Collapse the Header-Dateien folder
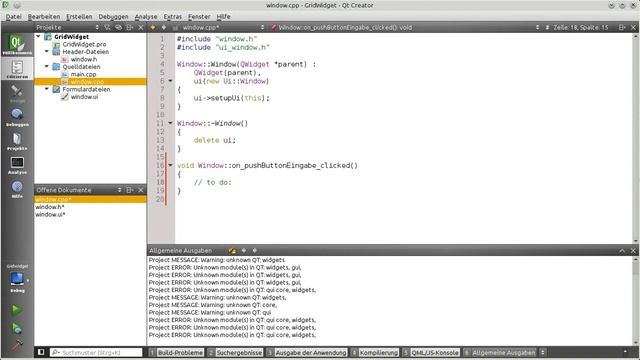Viewport: 640px width, 360px height. 47,51
